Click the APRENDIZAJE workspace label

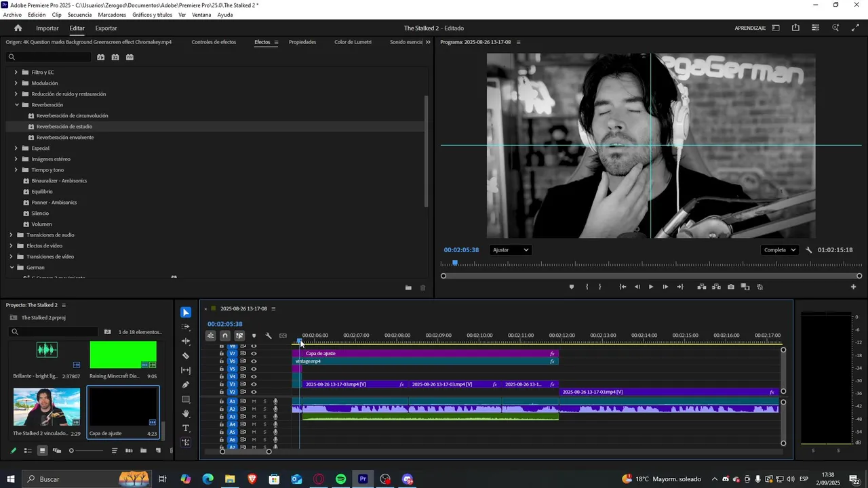tap(750, 28)
